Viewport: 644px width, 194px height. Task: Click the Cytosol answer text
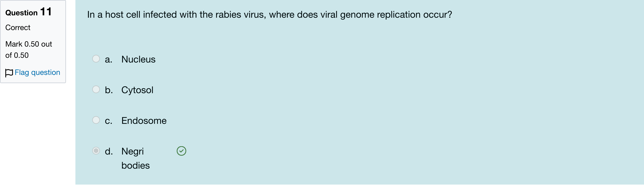(x=137, y=90)
